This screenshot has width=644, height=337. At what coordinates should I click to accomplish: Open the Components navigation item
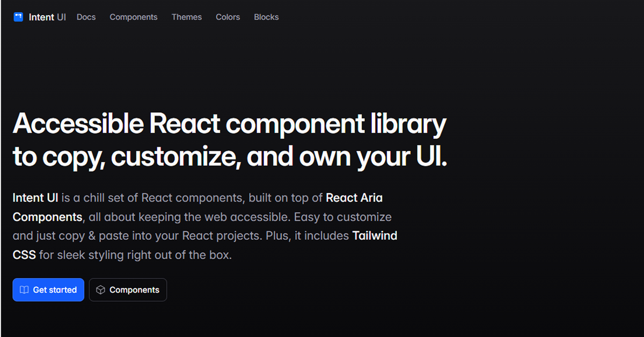pyautogui.click(x=133, y=17)
